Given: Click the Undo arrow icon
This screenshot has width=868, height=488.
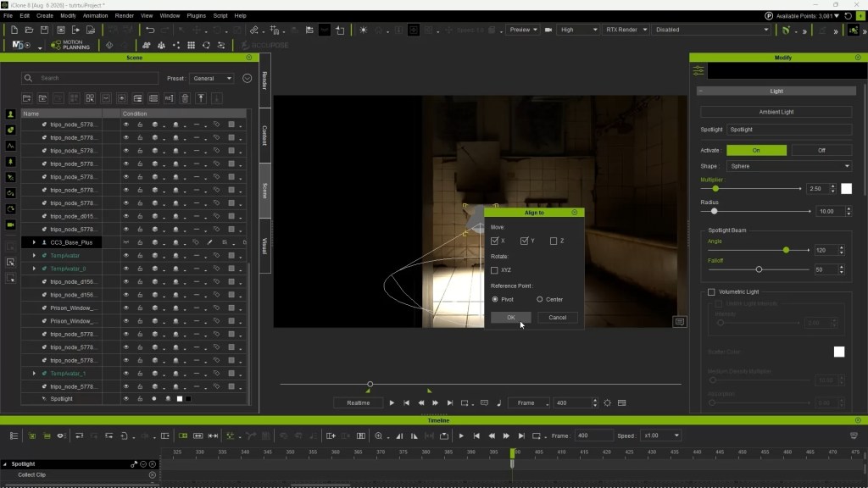Looking at the screenshot, I should (x=150, y=30).
